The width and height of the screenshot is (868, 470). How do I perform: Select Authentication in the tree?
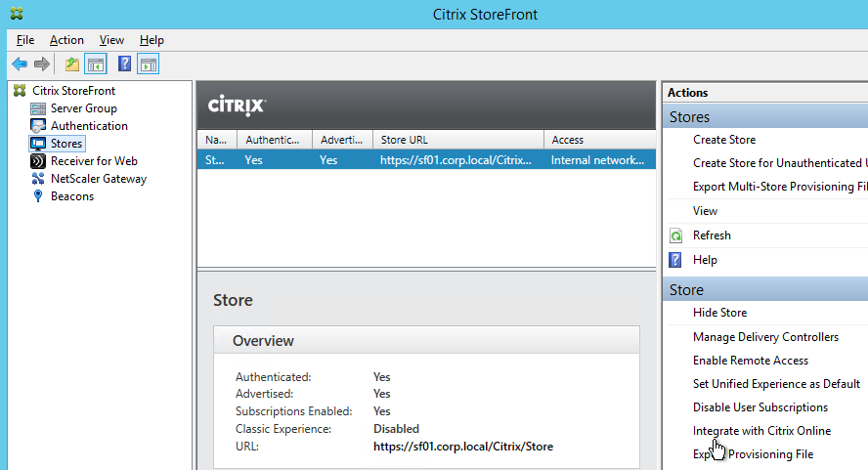[x=89, y=126]
